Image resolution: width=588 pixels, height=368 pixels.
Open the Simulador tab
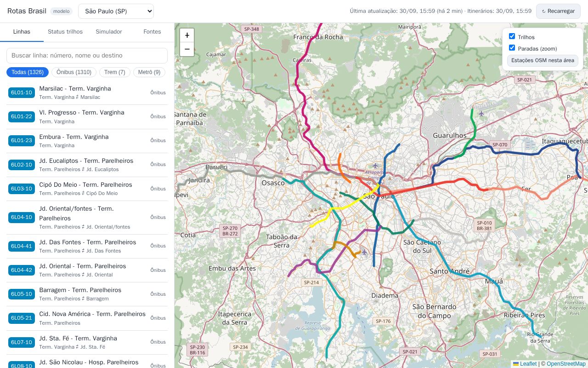coord(109,32)
